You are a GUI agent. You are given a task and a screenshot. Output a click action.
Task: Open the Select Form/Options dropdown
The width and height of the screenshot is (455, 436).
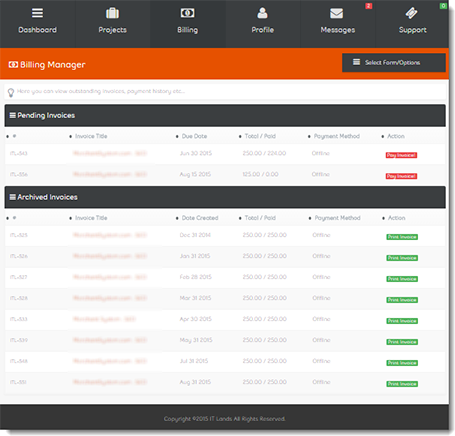(x=394, y=63)
